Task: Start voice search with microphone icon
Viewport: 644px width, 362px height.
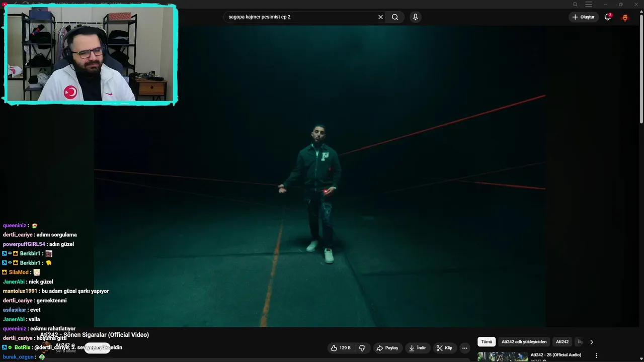Action: [x=415, y=17]
